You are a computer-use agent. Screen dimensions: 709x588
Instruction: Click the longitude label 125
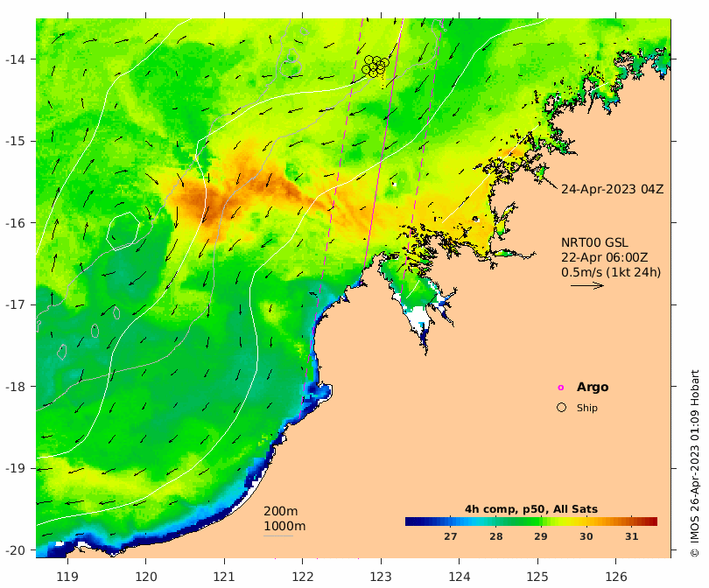[x=537, y=577]
